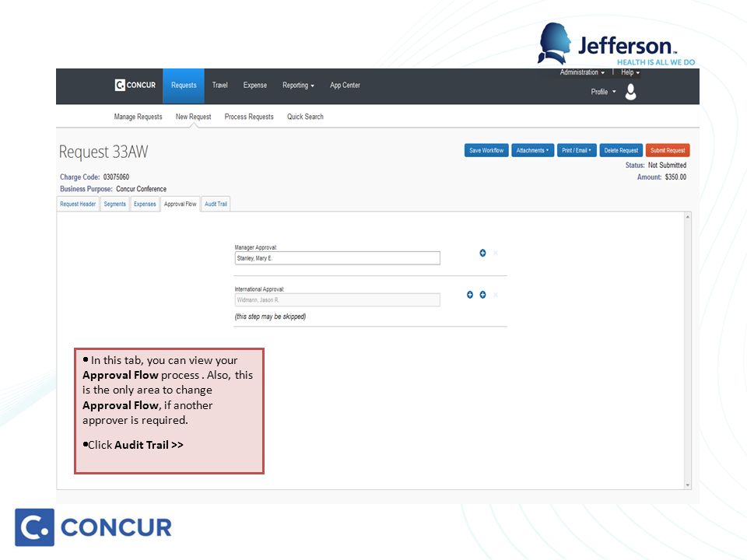The image size is (747, 560).
Task: Click Business Purpose Concur Conference text
Action: (x=141, y=189)
